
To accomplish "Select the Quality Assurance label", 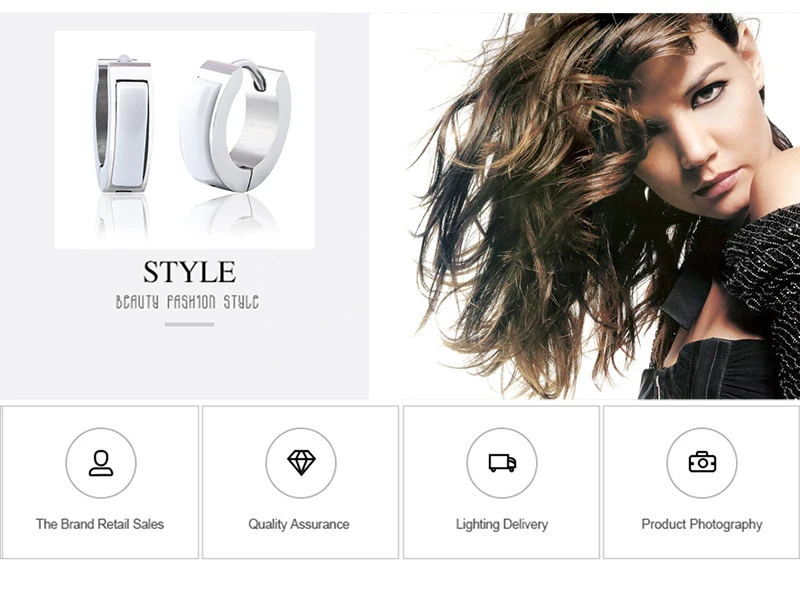I will 299,524.
